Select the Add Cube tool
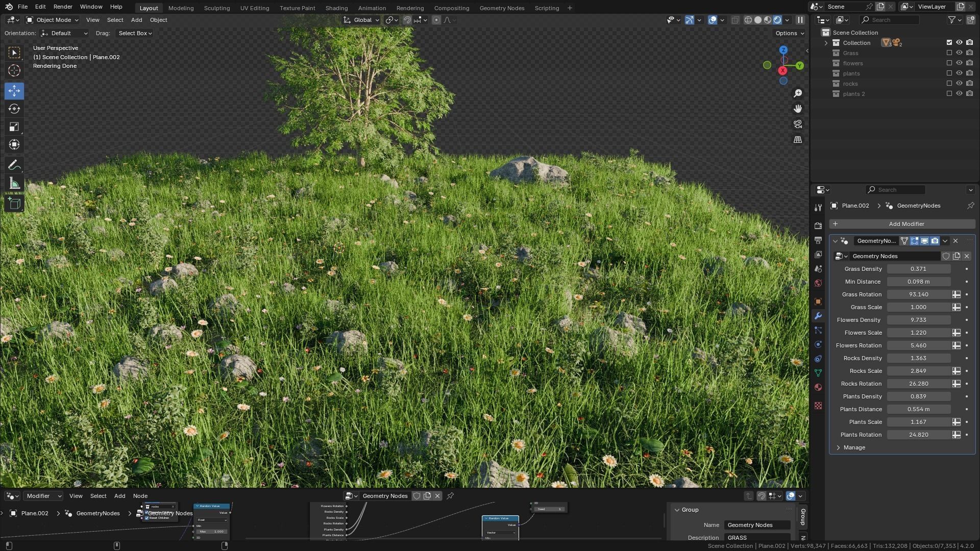Viewport: 980px width, 551px height. [14, 204]
